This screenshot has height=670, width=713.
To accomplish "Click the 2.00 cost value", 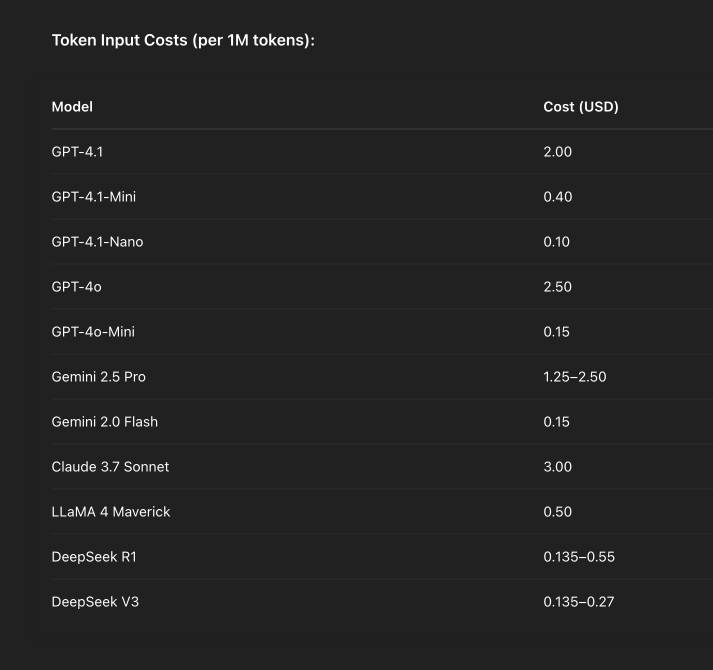I will click(x=557, y=151).
